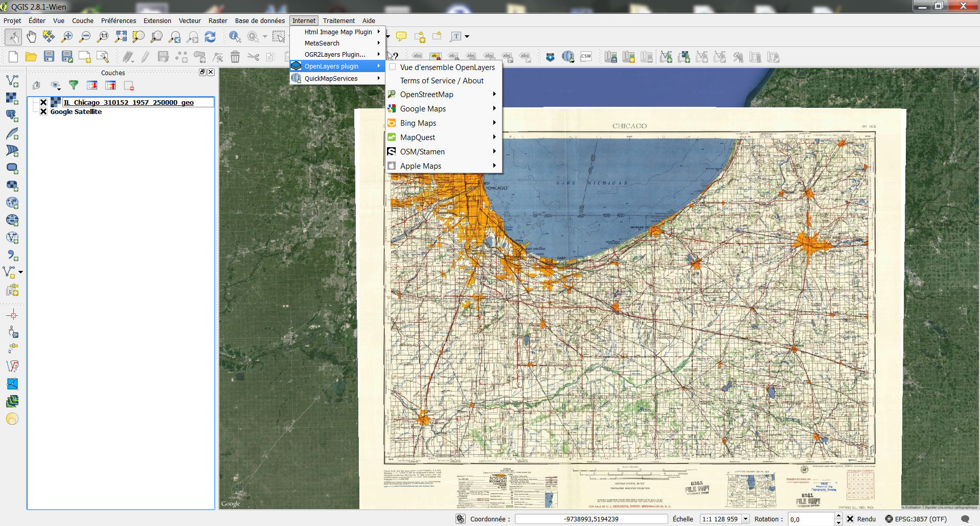Click the Refresh map icon
The width and height of the screenshot is (980, 526).
pos(210,36)
